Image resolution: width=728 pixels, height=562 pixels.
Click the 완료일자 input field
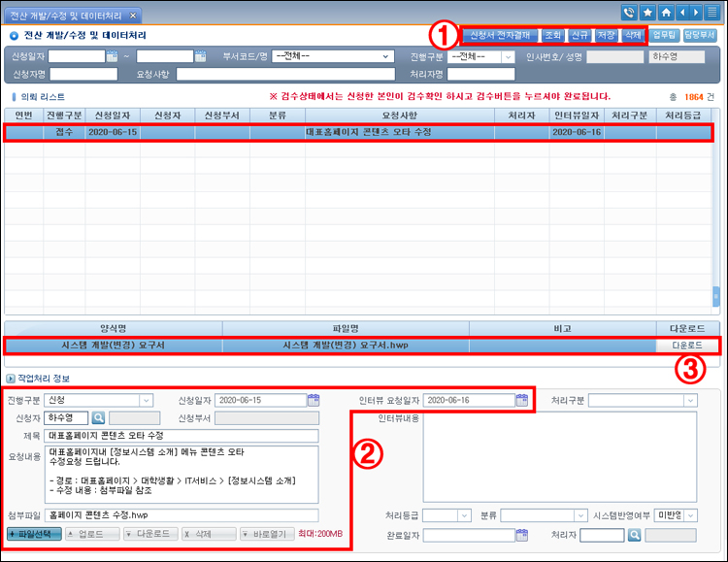click(x=469, y=535)
